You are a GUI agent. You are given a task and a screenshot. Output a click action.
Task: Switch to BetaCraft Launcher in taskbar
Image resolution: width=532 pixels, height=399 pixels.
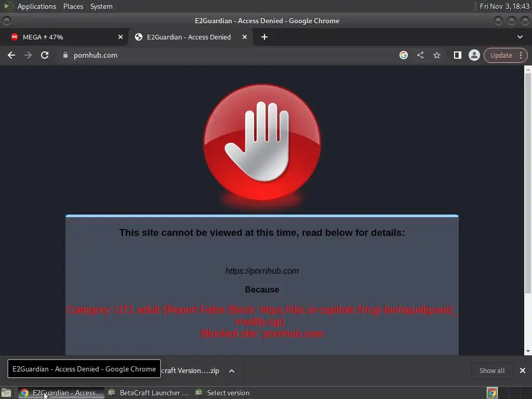(149, 393)
